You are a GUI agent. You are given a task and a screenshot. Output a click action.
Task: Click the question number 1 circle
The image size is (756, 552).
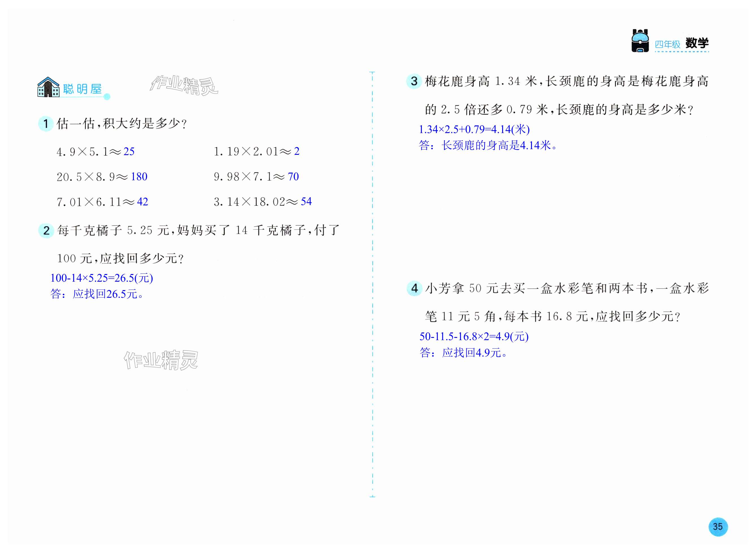(46, 124)
